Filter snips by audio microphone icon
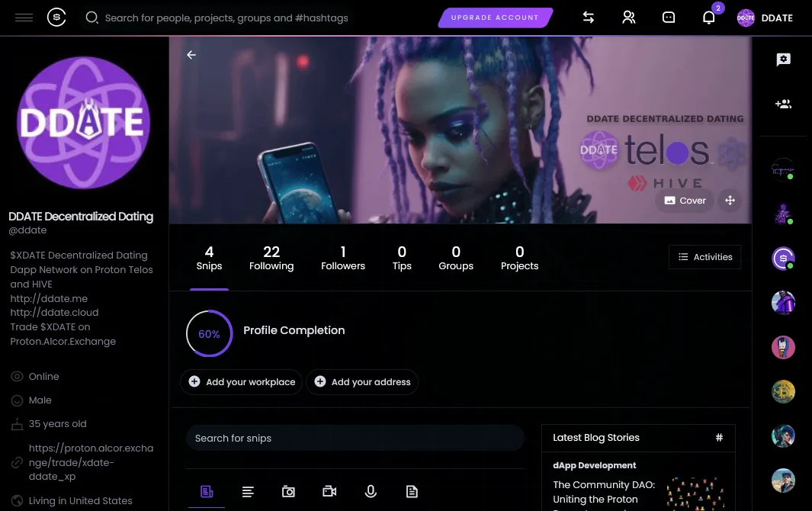The height and width of the screenshot is (511, 812). tap(371, 491)
